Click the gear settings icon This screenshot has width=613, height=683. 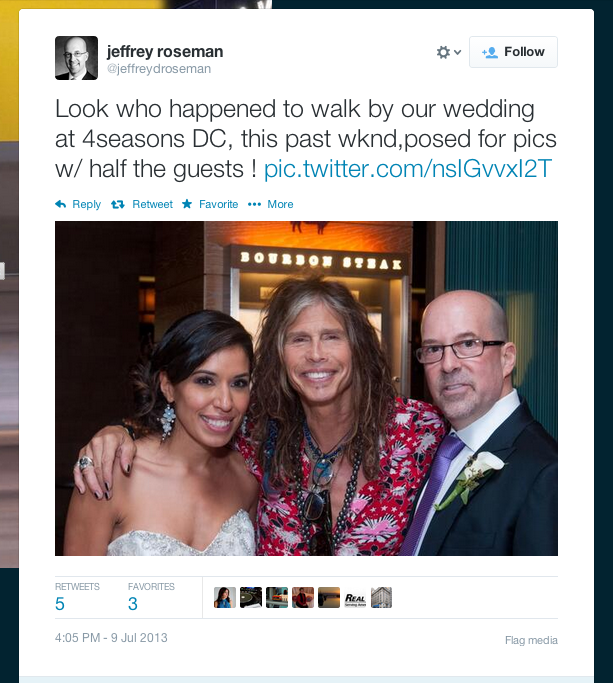[443, 52]
